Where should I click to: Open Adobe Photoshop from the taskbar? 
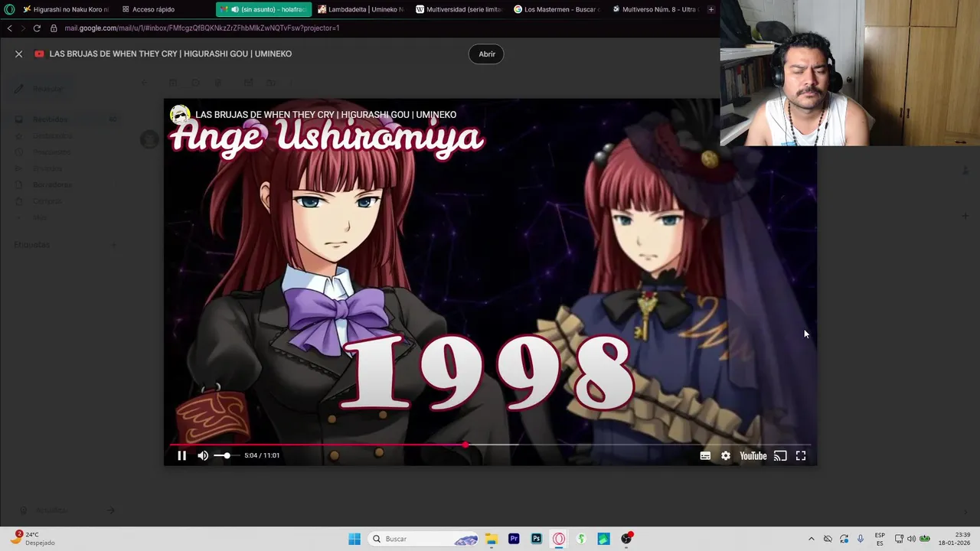[x=537, y=539]
